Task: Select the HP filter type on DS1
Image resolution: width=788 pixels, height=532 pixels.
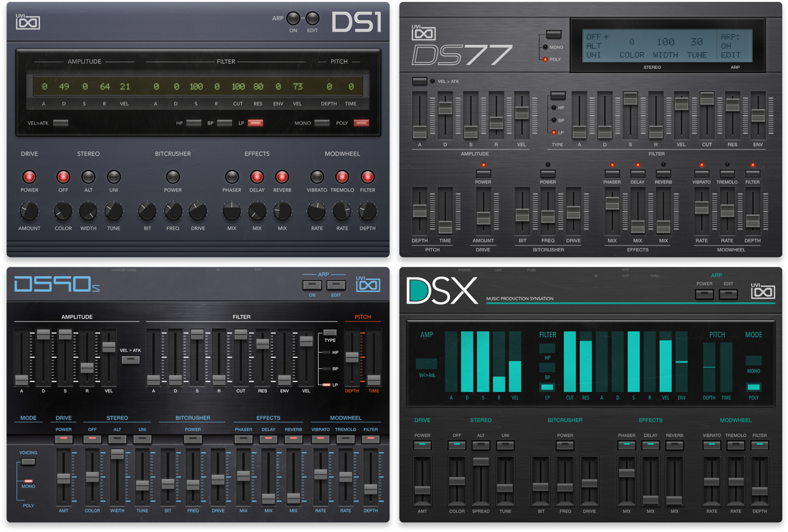Action: pos(194,123)
